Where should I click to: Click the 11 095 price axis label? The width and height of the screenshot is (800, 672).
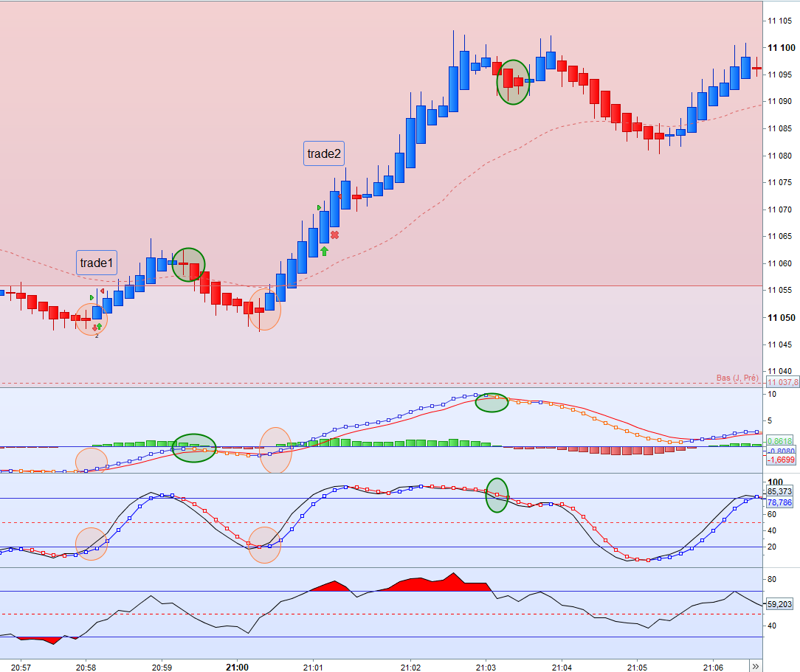coord(780,75)
